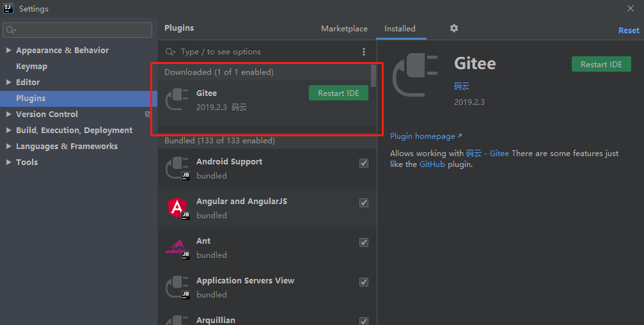Expand the Languages & Frameworks arrow
Image resolution: width=644 pixels, height=325 pixels.
(8, 147)
